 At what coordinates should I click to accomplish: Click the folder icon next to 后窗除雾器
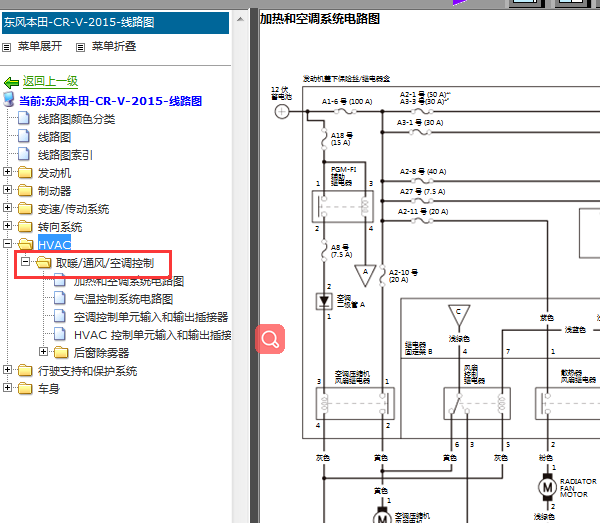pyautogui.click(x=61, y=352)
